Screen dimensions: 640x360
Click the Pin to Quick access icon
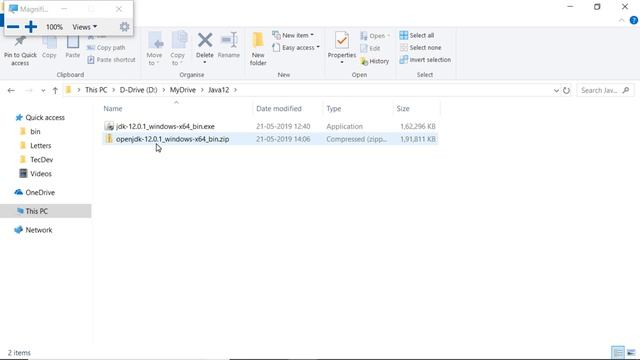pos(20,41)
